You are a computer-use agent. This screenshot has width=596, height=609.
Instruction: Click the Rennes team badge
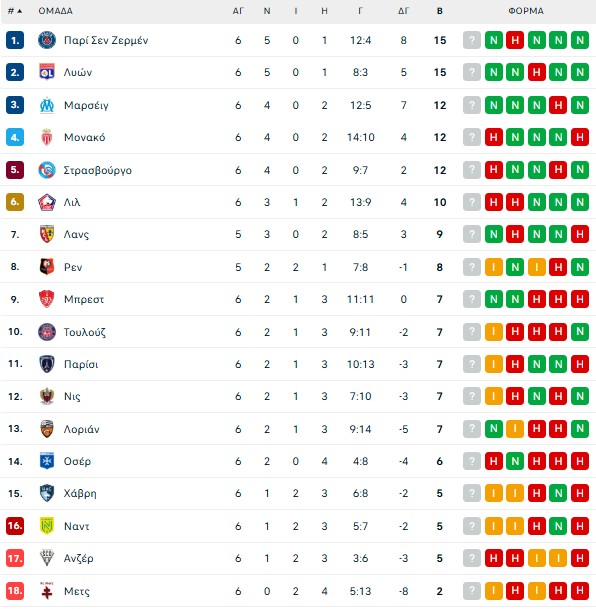(47, 267)
